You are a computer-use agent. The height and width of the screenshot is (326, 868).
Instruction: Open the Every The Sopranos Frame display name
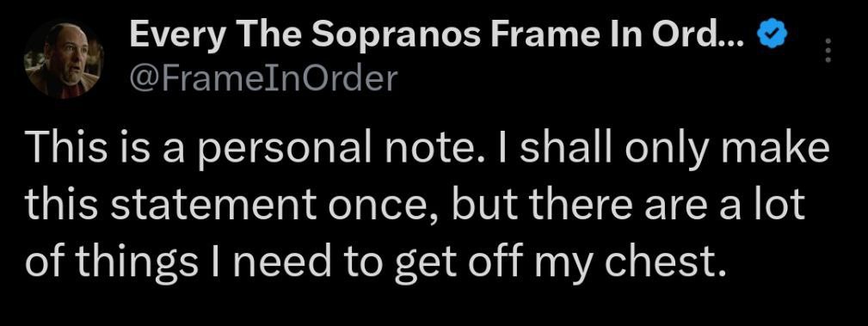pyautogui.click(x=439, y=36)
